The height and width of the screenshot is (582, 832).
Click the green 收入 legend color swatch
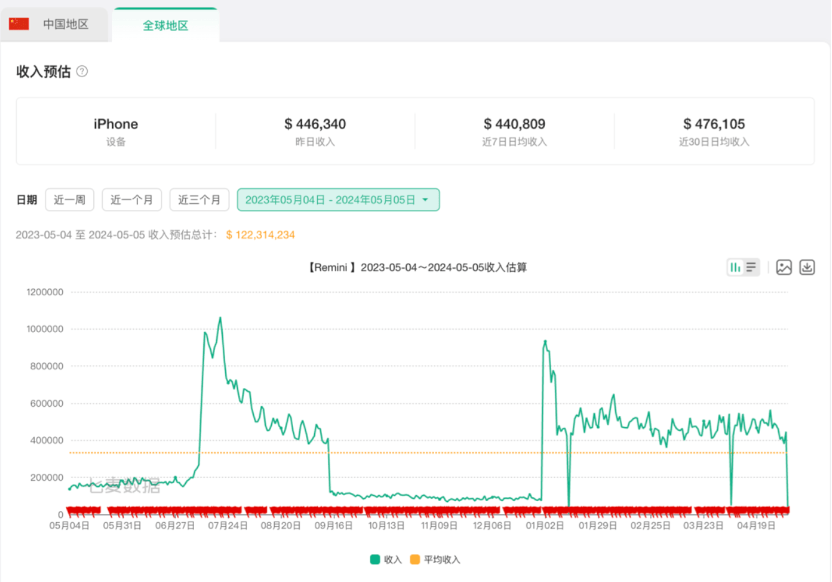(x=375, y=560)
